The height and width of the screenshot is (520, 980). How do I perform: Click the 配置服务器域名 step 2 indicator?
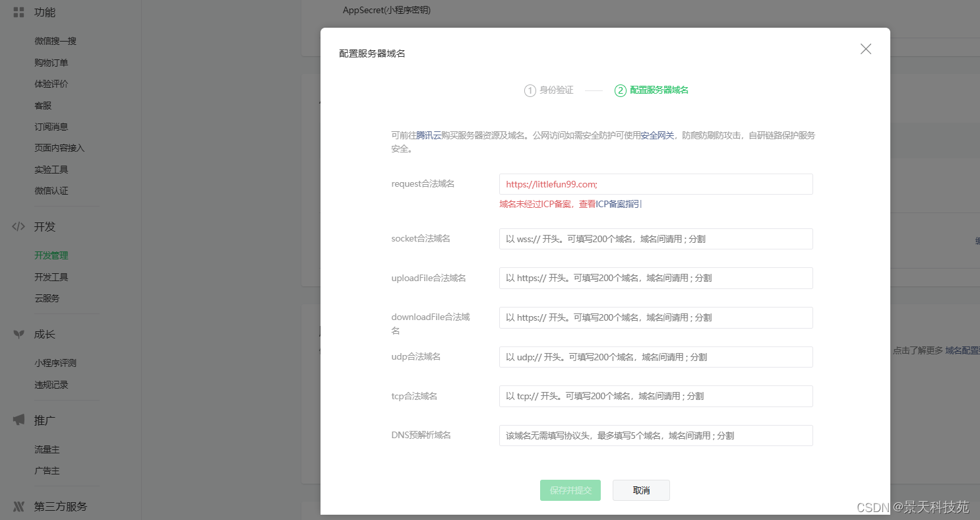pos(652,90)
